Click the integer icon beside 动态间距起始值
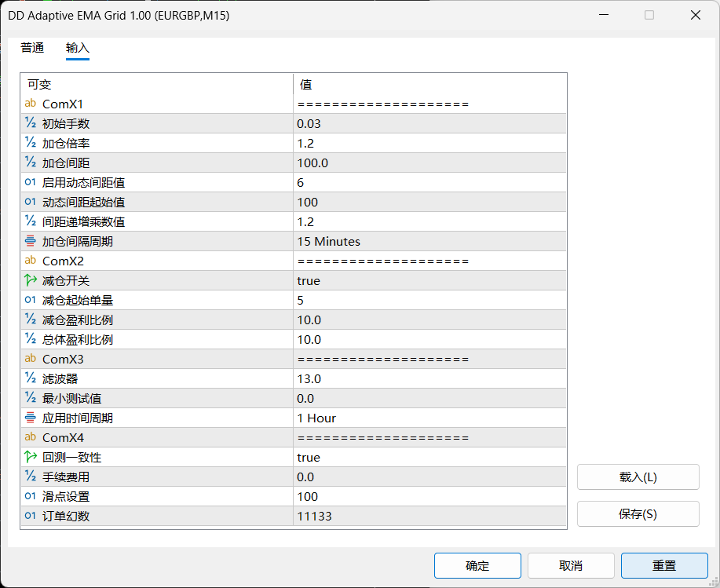The height and width of the screenshot is (588, 720). click(x=31, y=202)
